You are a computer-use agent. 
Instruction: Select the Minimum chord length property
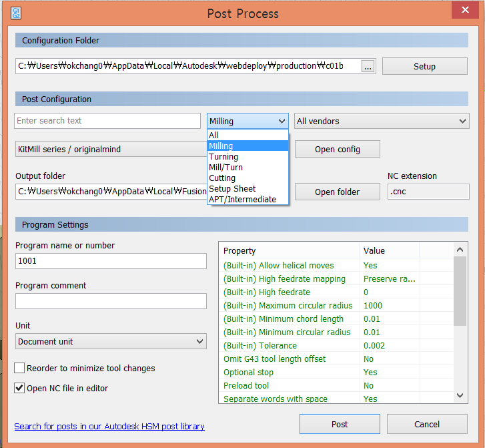tap(336, 318)
